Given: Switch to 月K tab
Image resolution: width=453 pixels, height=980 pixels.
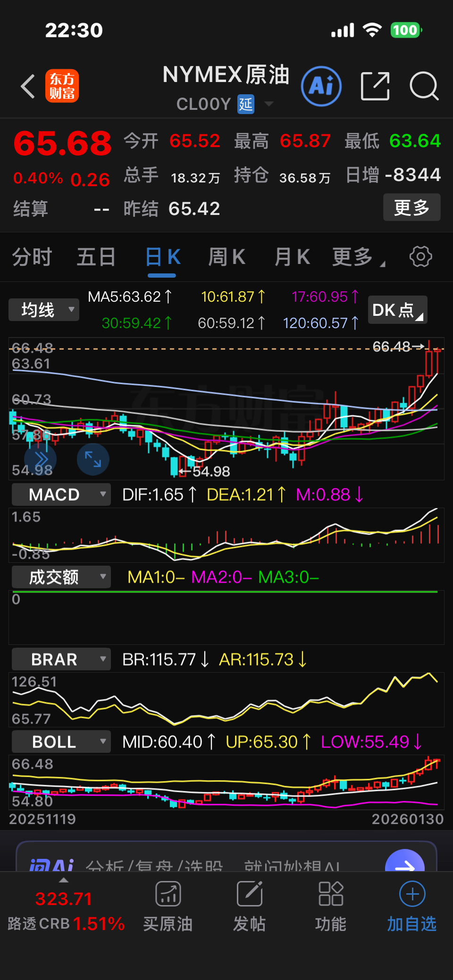Looking at the screenshot, I should [x=292, y=257].
